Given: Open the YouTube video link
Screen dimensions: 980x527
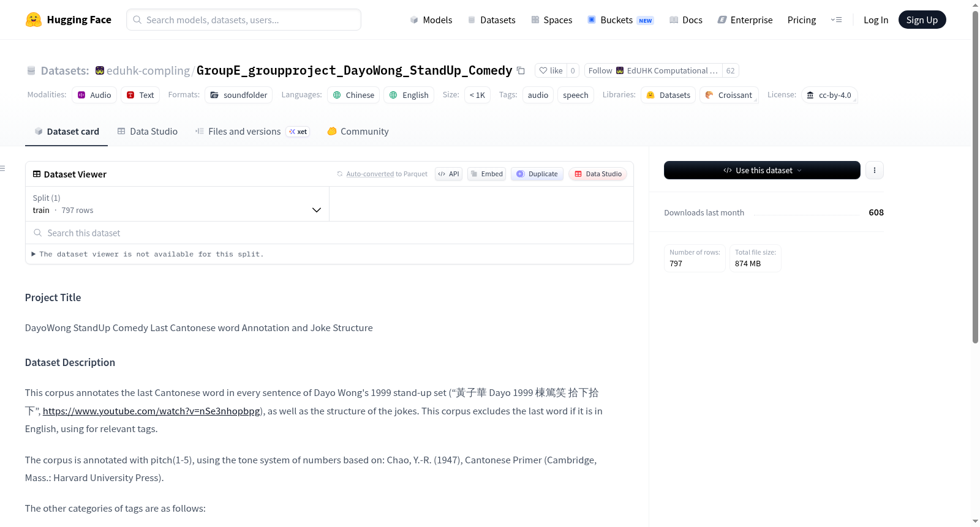Looking at the screenshot, I should [x=151, y=411].
